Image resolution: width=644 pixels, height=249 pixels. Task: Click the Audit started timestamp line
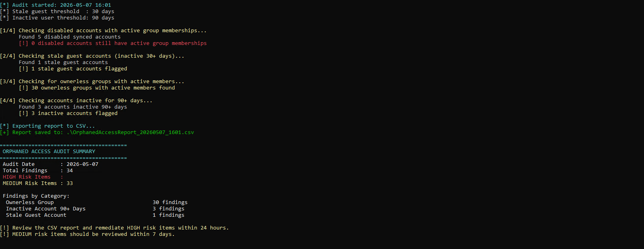[55, 5]
